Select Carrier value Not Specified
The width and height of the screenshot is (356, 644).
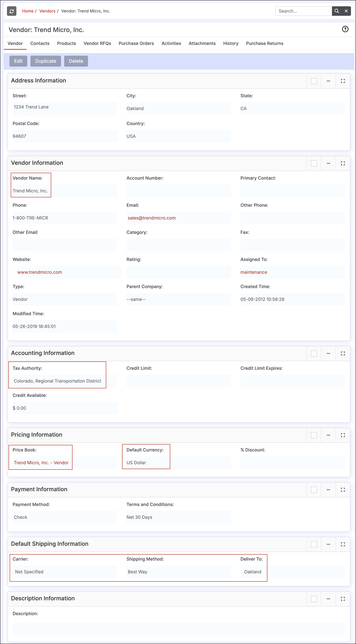[29, 572]
